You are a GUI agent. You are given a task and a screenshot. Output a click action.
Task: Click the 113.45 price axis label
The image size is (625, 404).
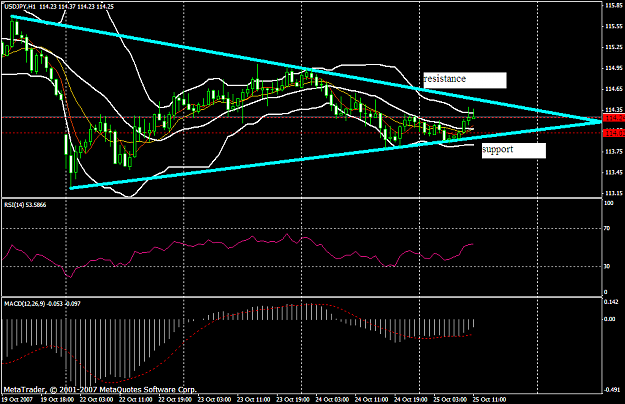tap(614, 173)
